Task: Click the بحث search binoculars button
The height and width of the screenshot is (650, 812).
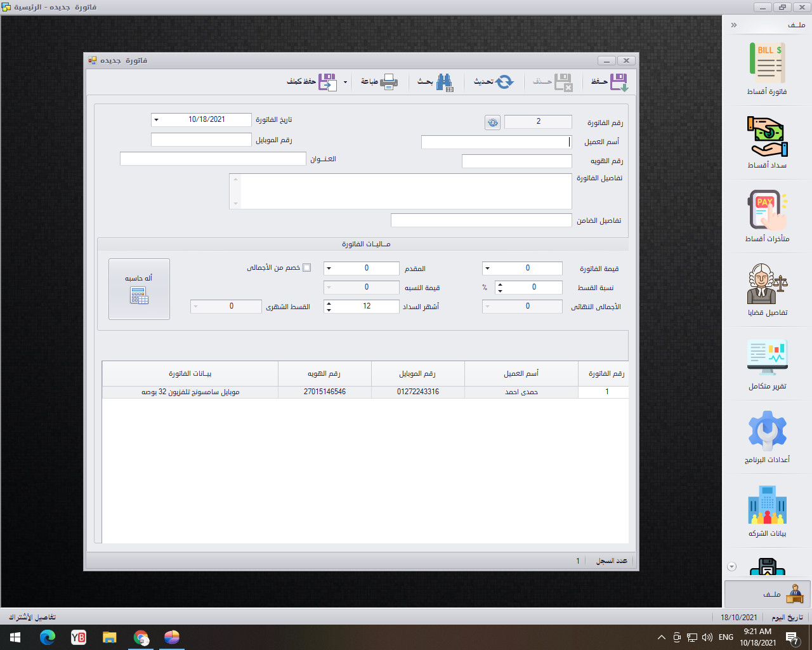Action: pos(435,82)
